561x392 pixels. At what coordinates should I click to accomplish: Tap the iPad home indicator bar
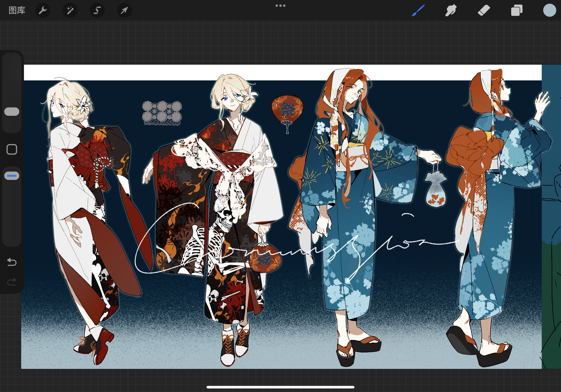click(280, 387)
